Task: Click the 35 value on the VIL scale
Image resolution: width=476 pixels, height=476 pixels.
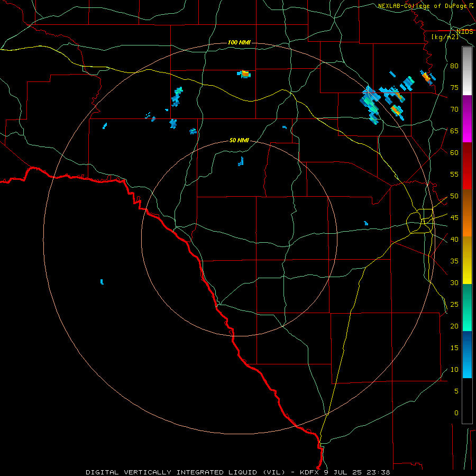Action: click(x=454, y=261)
